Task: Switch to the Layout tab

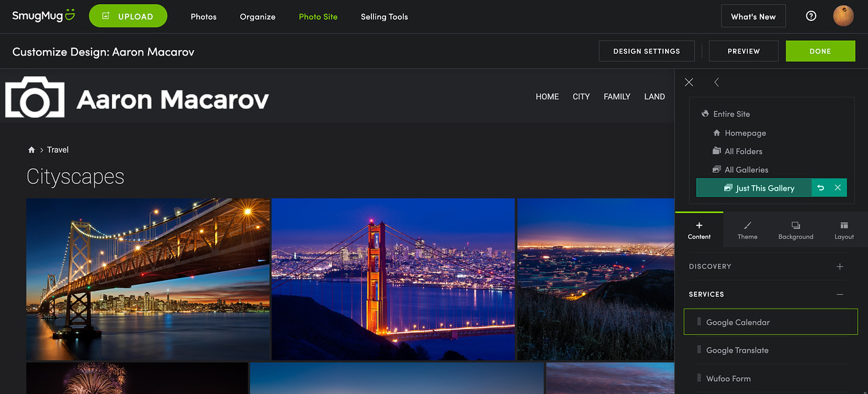Action: (844, 230)
